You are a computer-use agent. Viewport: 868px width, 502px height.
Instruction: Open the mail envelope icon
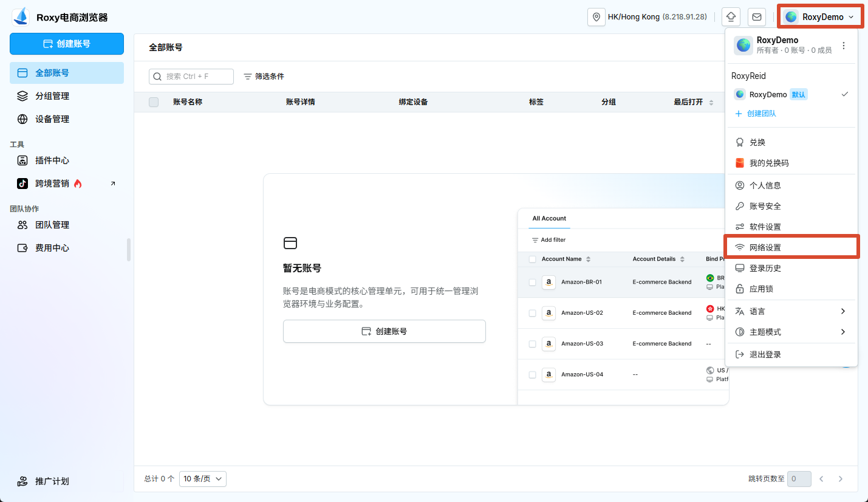tap(757, 17)
